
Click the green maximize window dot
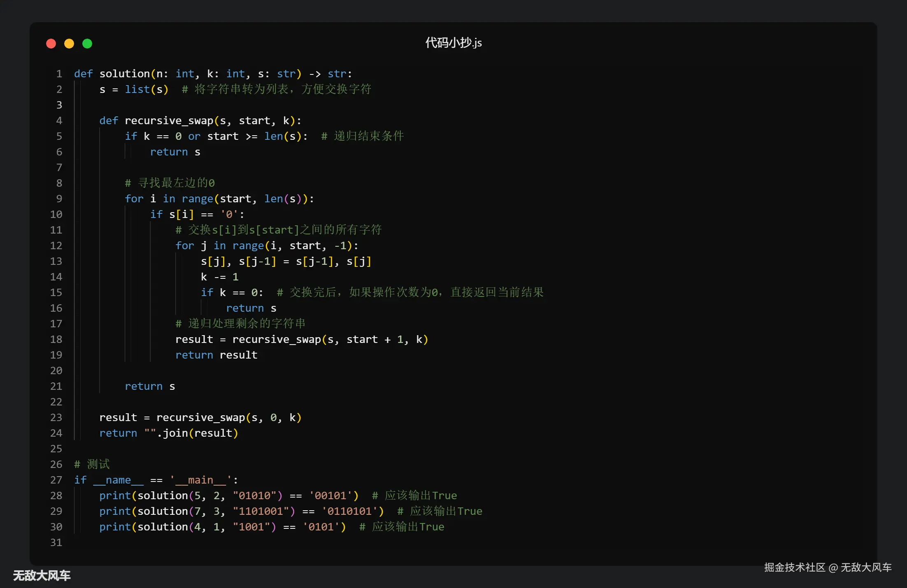[x=87, y=44]
